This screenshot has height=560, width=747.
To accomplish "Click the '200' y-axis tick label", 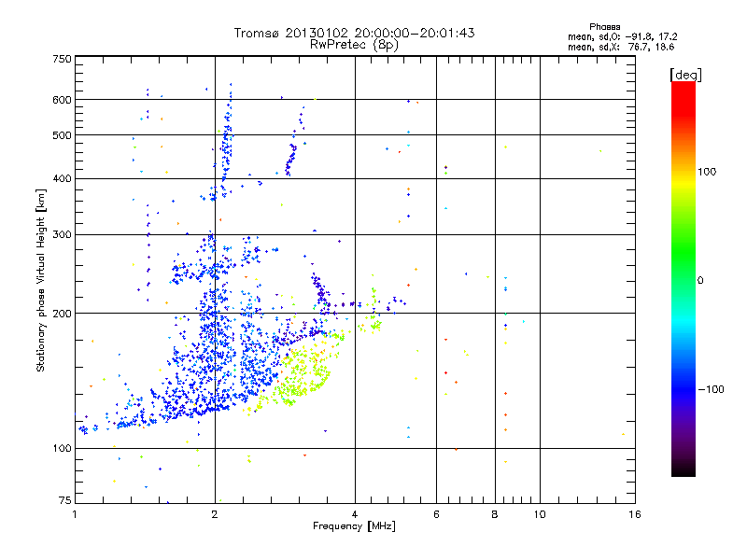I will point(62,314).
